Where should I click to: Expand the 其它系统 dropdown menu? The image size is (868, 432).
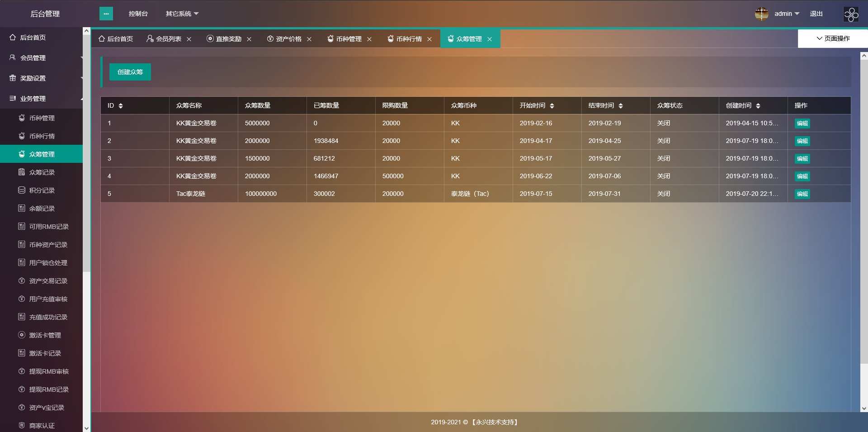coord(182,14)
